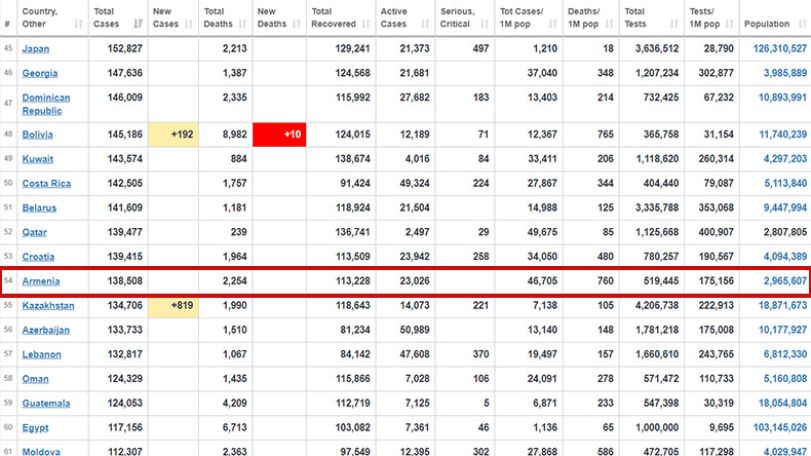Sort by Country, Other column arrows
Screen dimensions: 811x456
tap(79, 24)
